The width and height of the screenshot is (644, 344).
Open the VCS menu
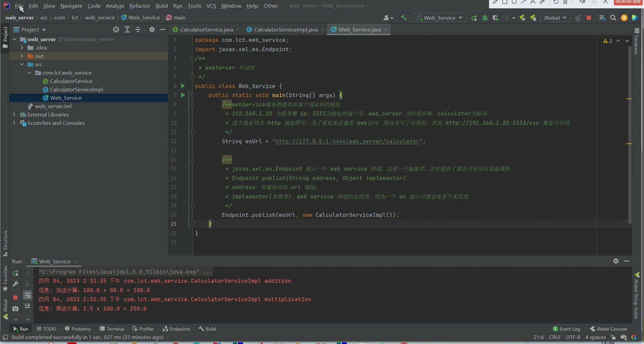point(211,6)
